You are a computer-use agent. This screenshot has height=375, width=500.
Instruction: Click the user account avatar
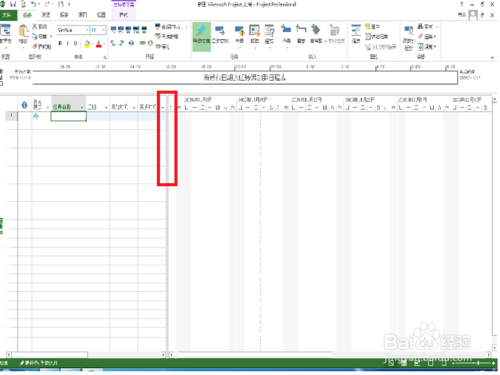point(473,15)
